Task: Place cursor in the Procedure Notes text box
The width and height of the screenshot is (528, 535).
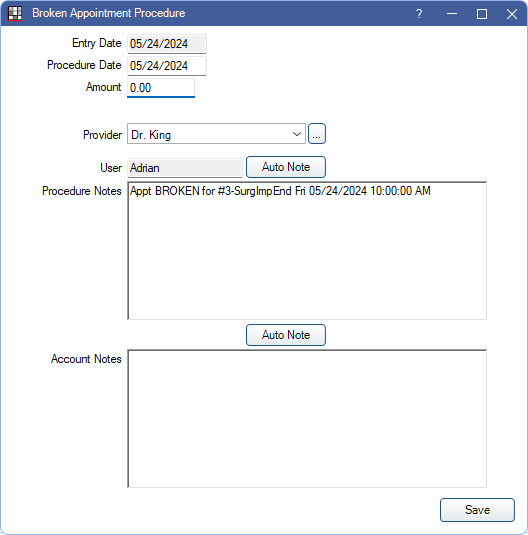Action: (307, 251)
